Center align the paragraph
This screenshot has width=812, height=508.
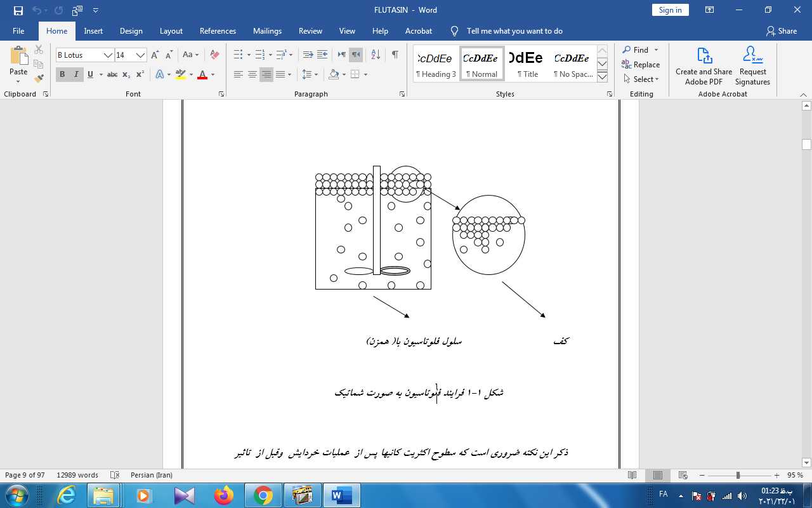tap(252, 75)
